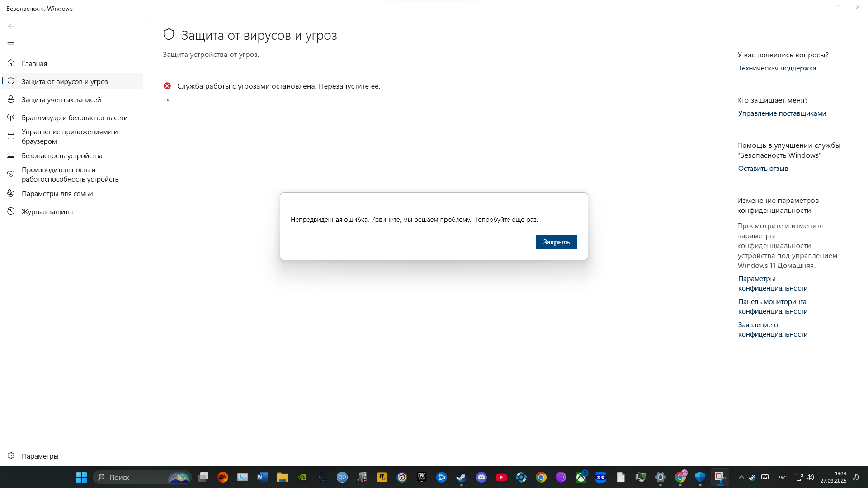Screen dimensions: 868x488
Task: Open Параметры settings at sidebar bottom
Action: 72,456
